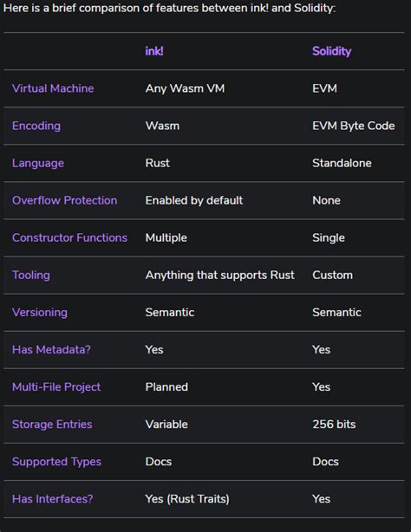Viewport: 411px width, 532px height.
Task: Select the Encoding row label
Action: point(36,126)
